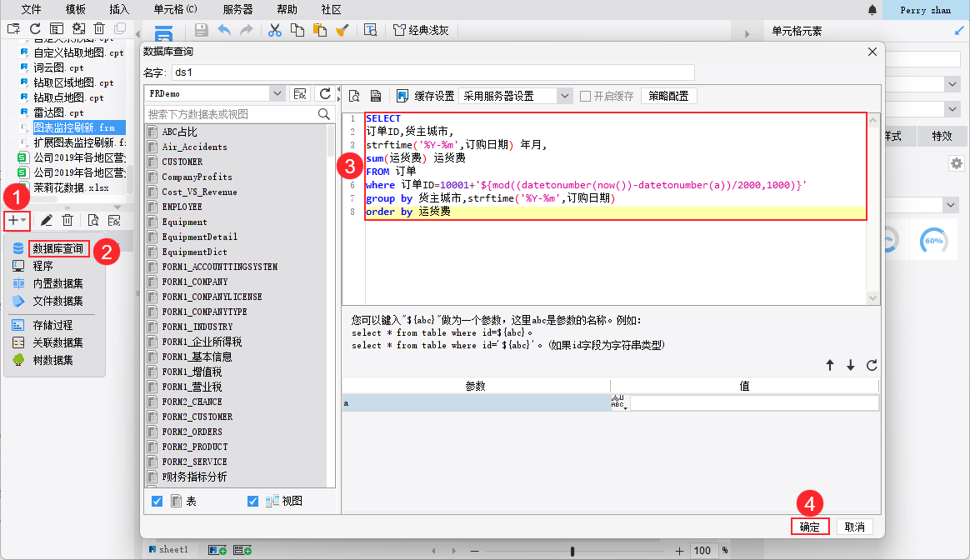Select the CUSTOMER table
This screenshot has width=970, height=560.
(x=182, y=162)
